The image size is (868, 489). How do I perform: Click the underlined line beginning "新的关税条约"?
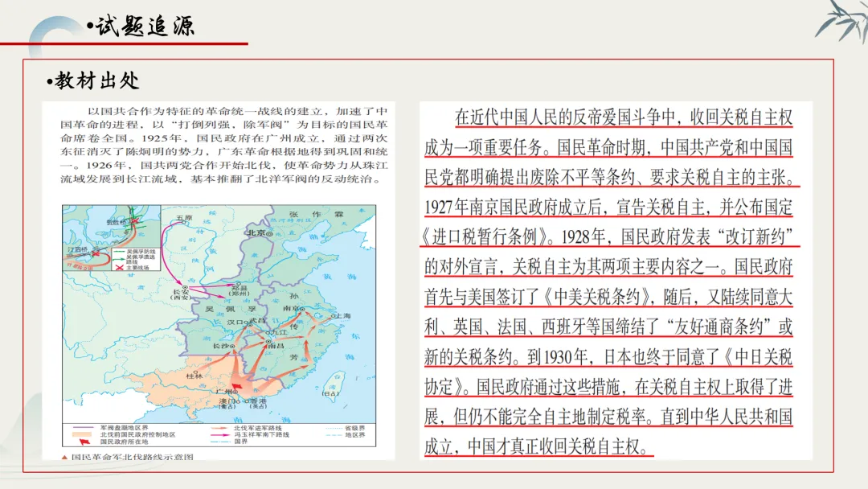tap(608, 356)
